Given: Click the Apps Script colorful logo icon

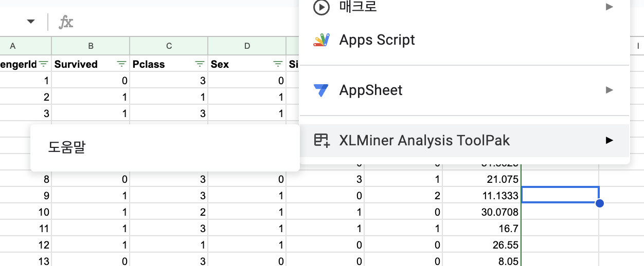Looking at the screenshot, I should coord(321,40).
